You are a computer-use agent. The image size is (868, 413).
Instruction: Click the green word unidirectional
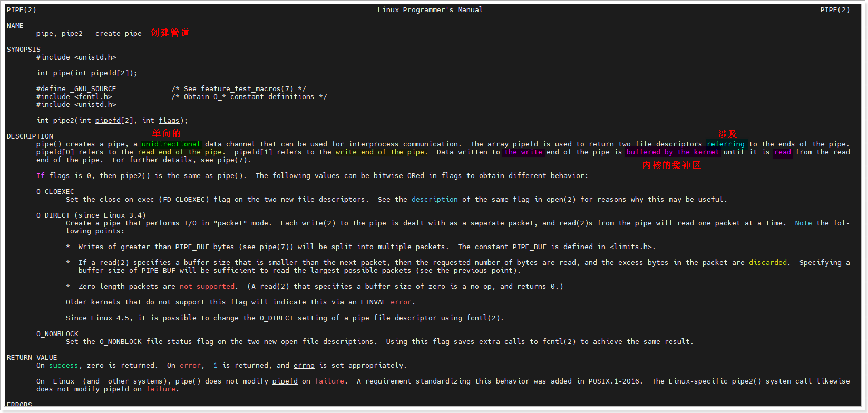point(171,144)
